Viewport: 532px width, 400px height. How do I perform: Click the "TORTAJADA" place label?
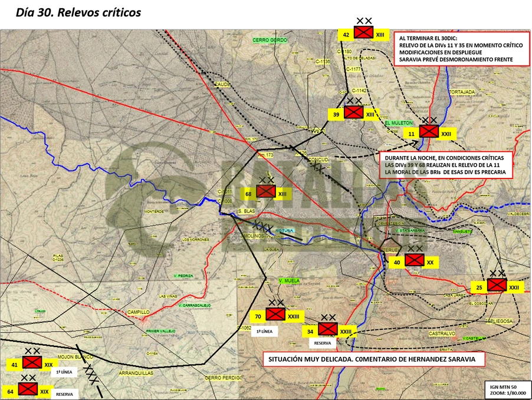[x=462, y=92]
